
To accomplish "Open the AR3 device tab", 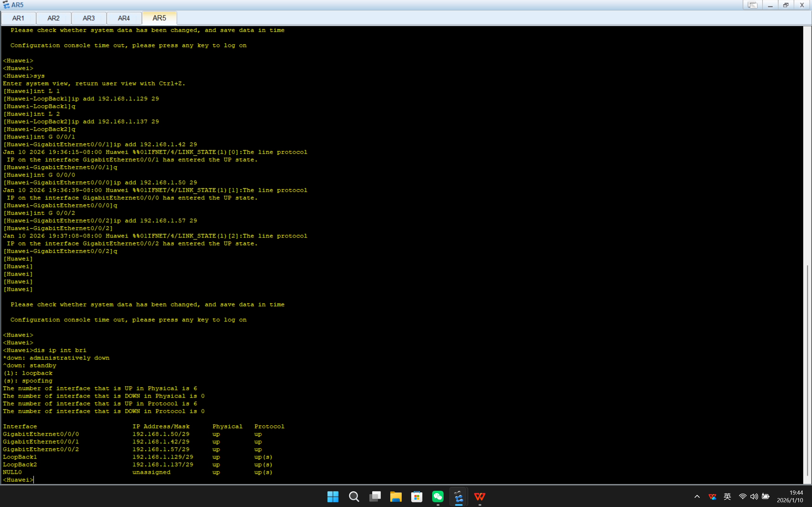I will click(89, 18).
